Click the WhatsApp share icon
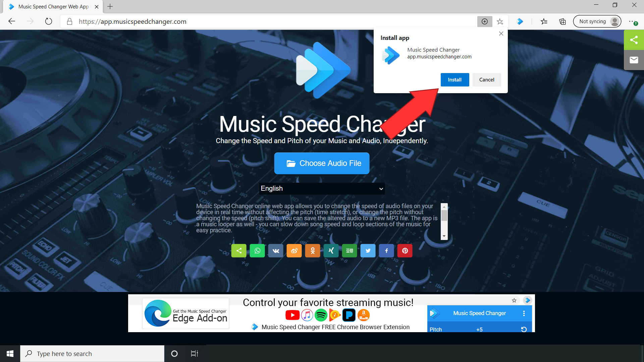 click(x=257, y=251)
